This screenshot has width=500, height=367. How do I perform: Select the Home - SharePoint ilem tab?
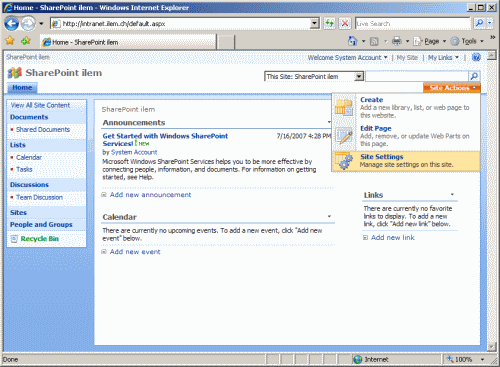tap(128, 42)
